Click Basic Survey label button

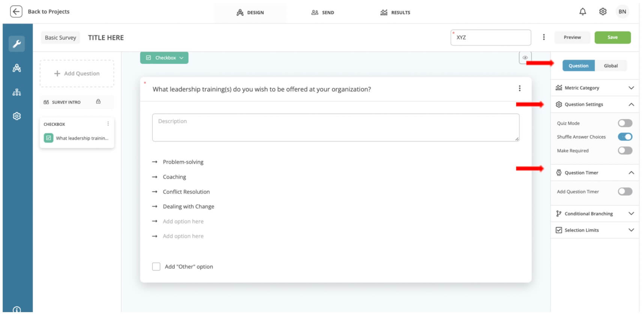click(x=60, y=37)
